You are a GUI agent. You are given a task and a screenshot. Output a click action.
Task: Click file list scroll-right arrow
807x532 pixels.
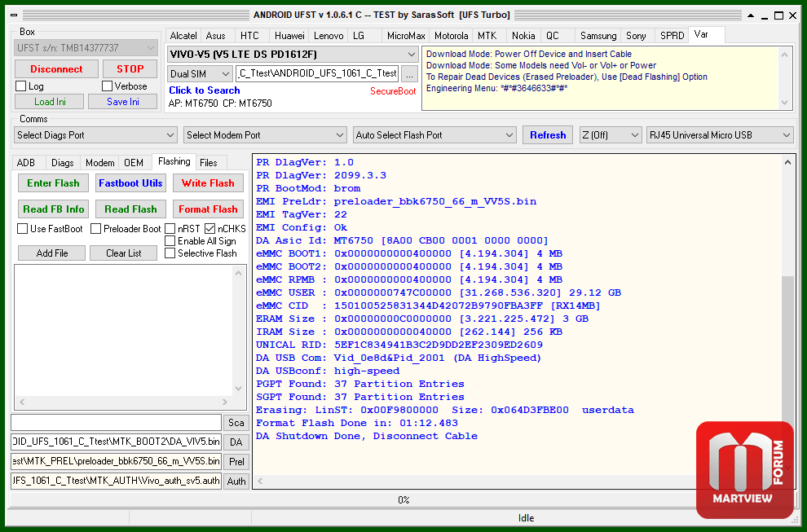(x=225, y=402)
